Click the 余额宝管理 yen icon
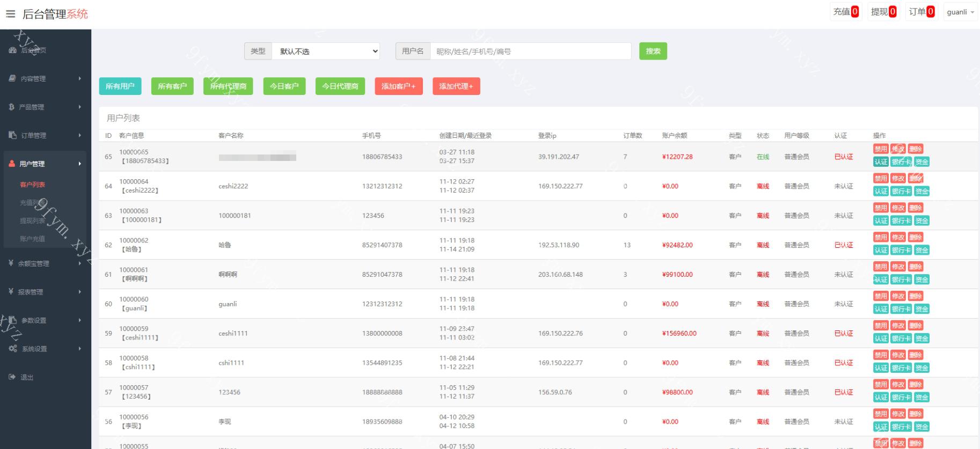980x449 pixels. 11,263
